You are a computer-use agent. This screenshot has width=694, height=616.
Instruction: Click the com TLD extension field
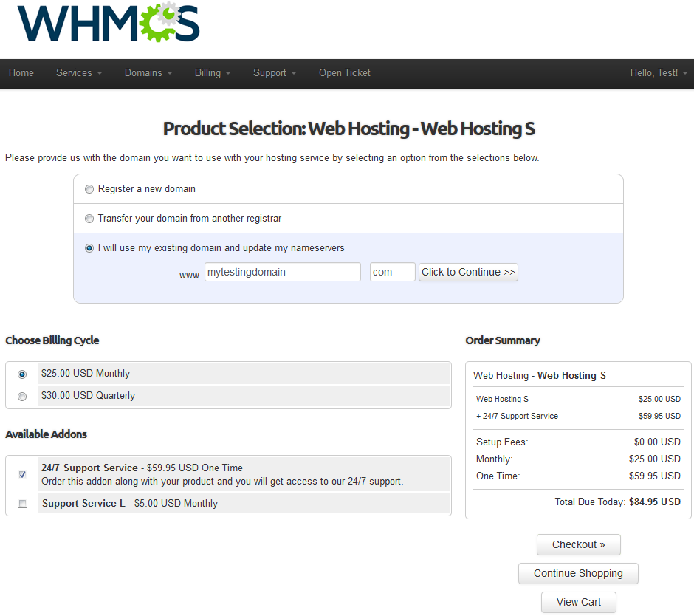point(393,272)
